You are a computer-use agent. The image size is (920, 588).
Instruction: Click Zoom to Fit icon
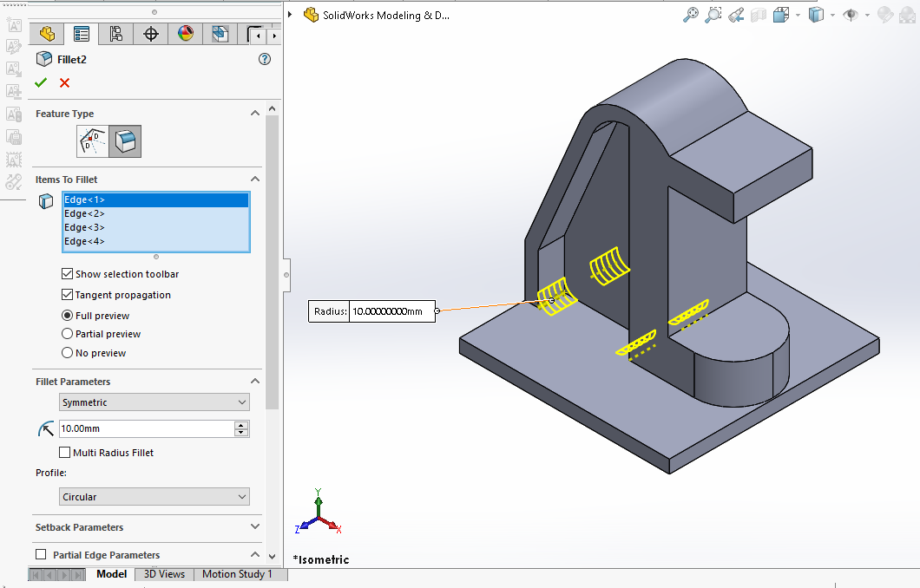[691, 15]
